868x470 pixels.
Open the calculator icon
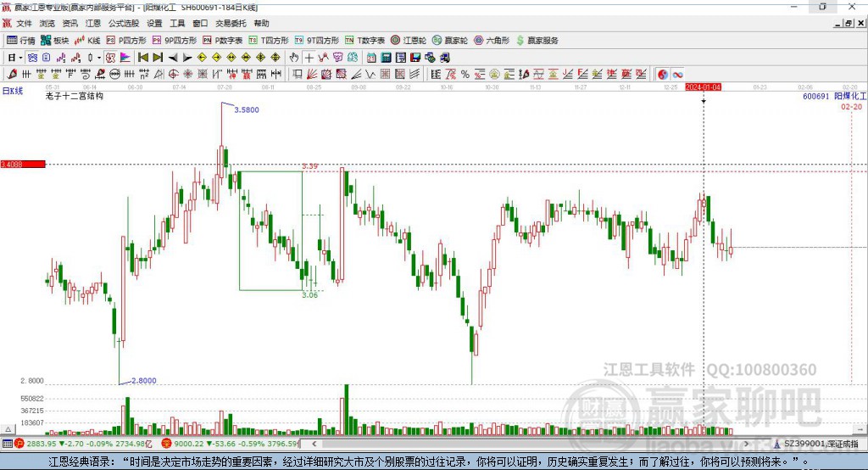click(x=386, y=58)
